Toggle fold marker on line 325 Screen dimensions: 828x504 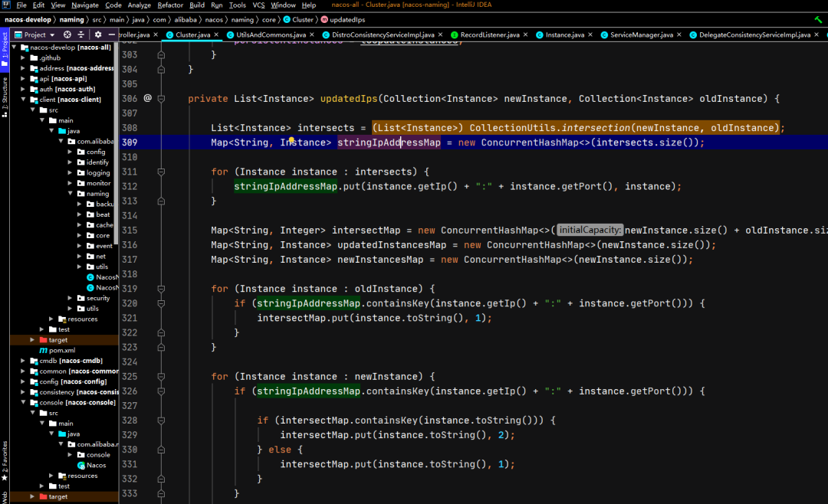[161, 377]
